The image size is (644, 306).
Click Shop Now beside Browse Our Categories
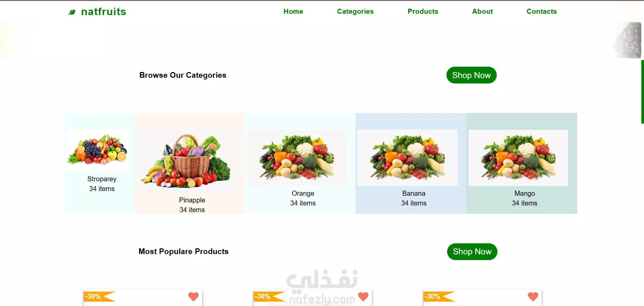tap(471, 75)
